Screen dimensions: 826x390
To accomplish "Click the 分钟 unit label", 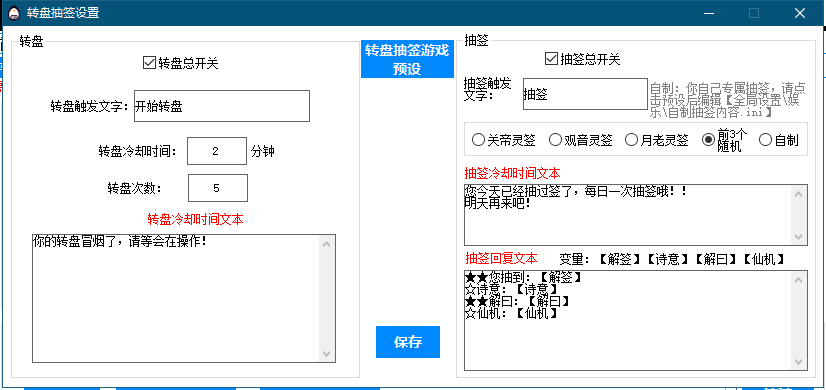I will coord(263,152).
